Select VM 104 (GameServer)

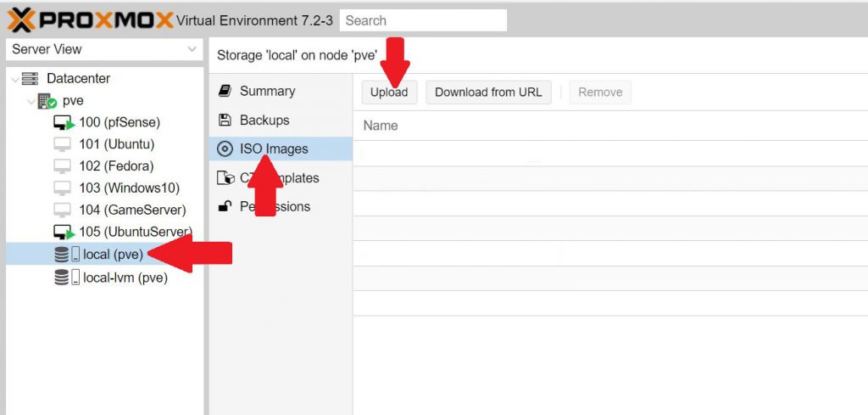pos(132,210)
